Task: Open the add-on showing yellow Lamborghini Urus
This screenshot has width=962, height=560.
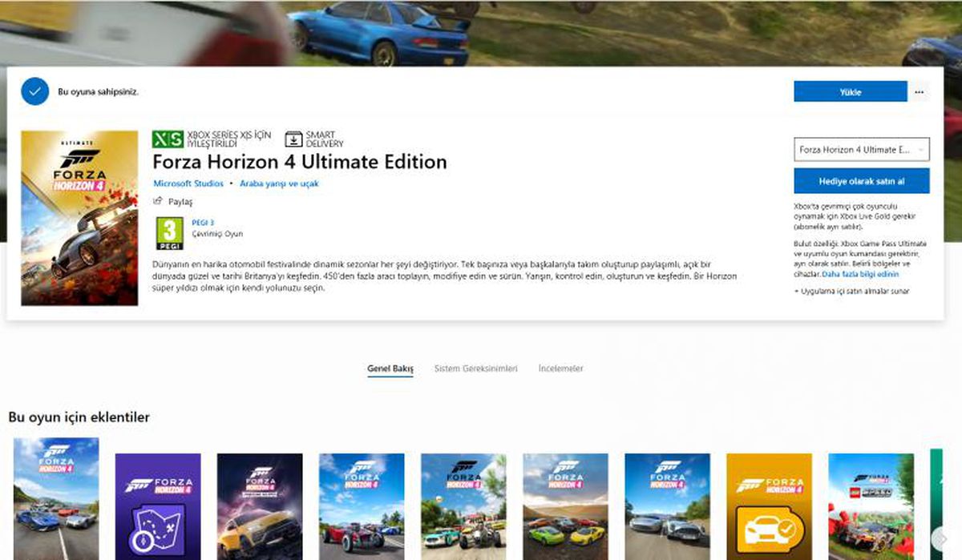Action: click(260, 506)
